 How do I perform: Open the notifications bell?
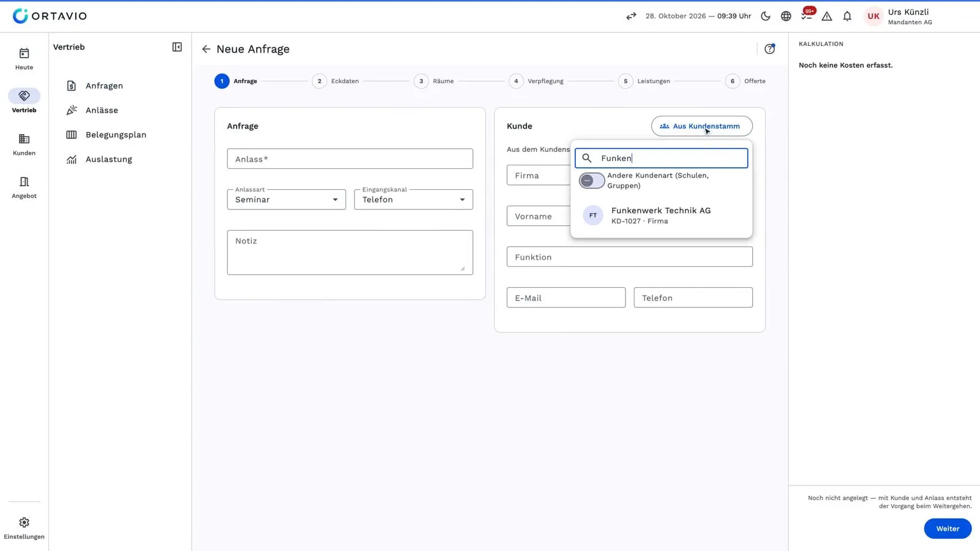tap(847, 17)
